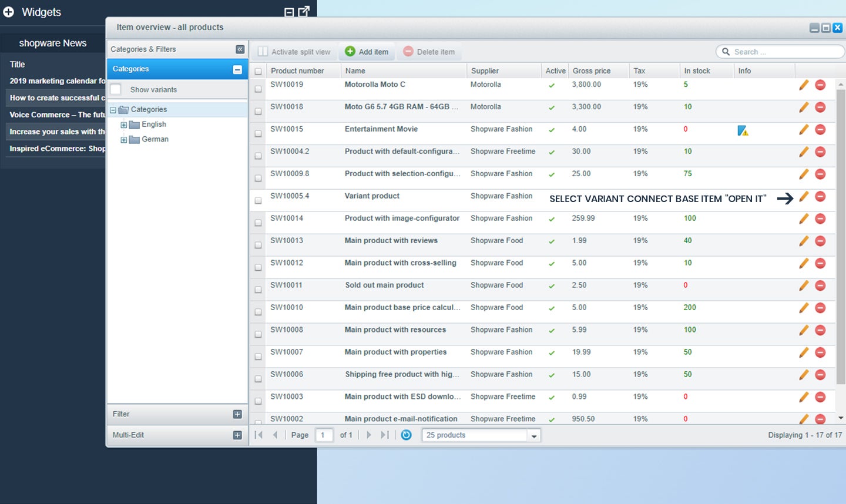The image size is (846, 504).
Task: Reload the product list with refresh icon
Action: click(406, 435)
